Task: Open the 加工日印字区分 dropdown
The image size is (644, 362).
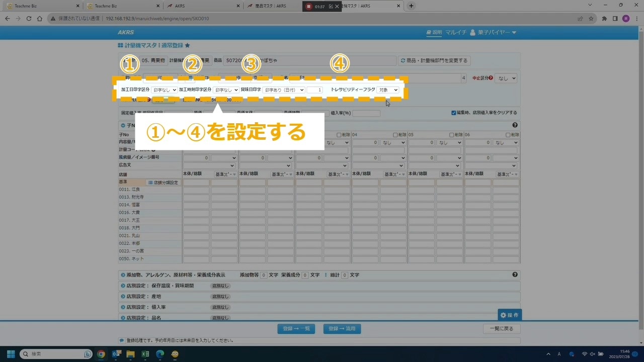Action: 164,90
